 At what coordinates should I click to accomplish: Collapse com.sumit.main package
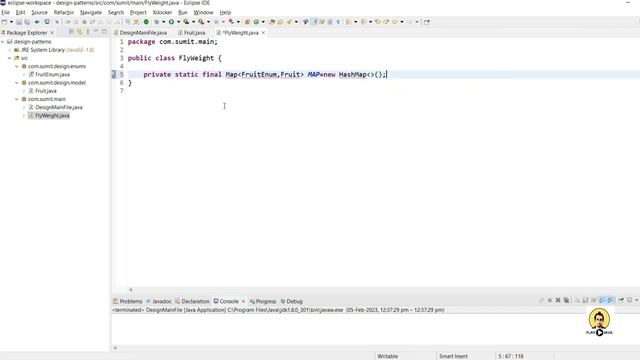(17, 99)
